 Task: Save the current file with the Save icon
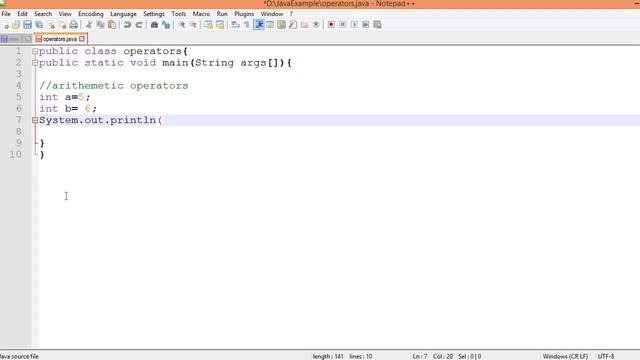27,25
